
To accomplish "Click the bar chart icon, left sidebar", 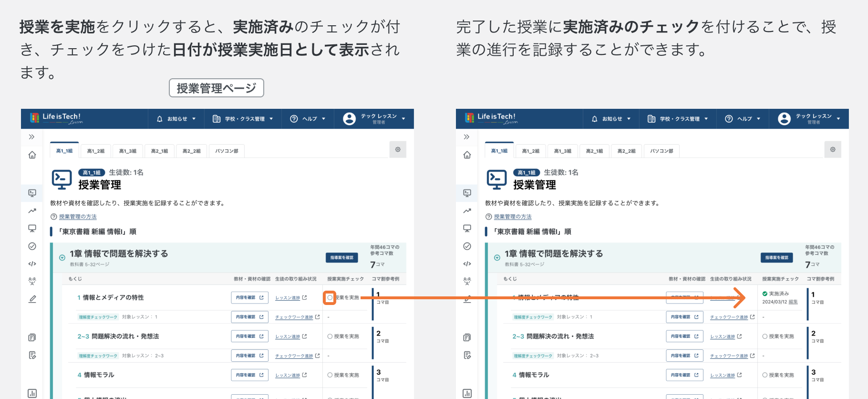I will [32, 393].
